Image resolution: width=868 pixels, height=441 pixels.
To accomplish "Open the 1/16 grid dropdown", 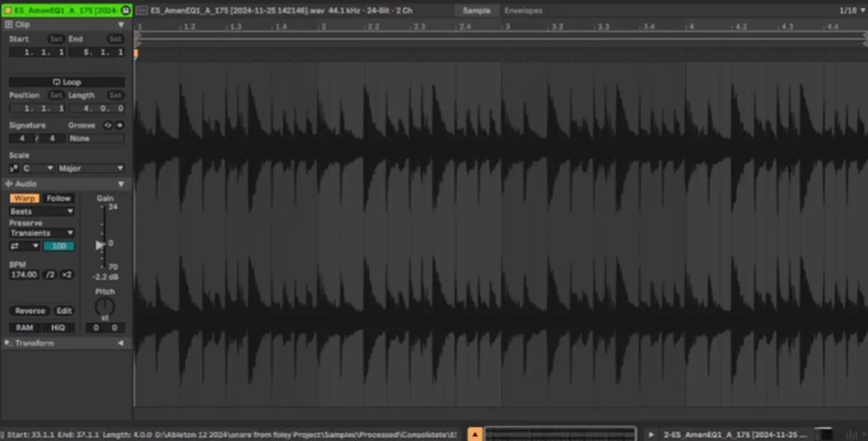I will click(851, 10).
